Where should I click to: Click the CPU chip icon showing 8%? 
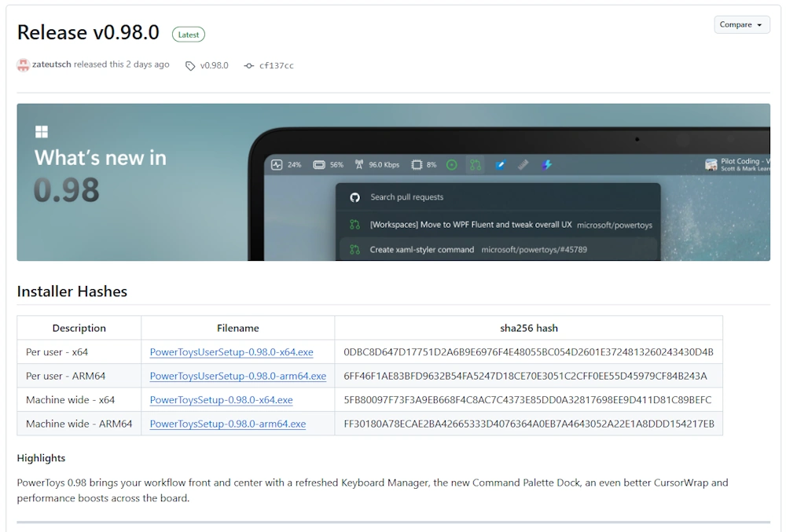pos(417,165)
